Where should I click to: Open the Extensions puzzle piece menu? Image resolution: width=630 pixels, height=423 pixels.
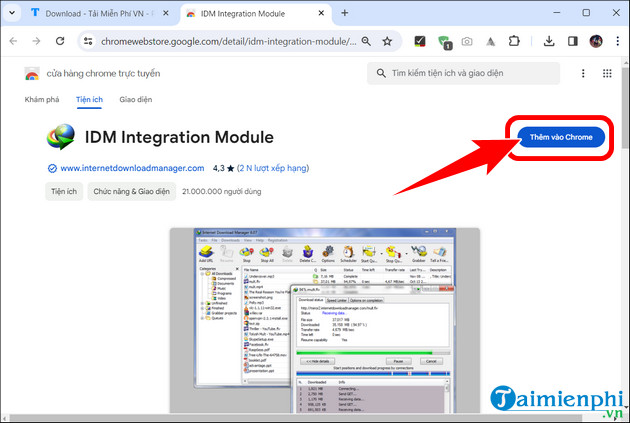(514, 41)
